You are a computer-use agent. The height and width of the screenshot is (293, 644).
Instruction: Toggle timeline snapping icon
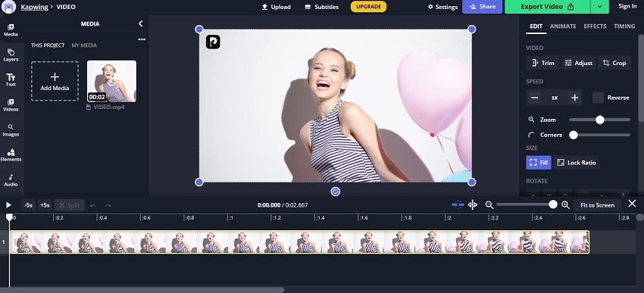tap(458, 204)
